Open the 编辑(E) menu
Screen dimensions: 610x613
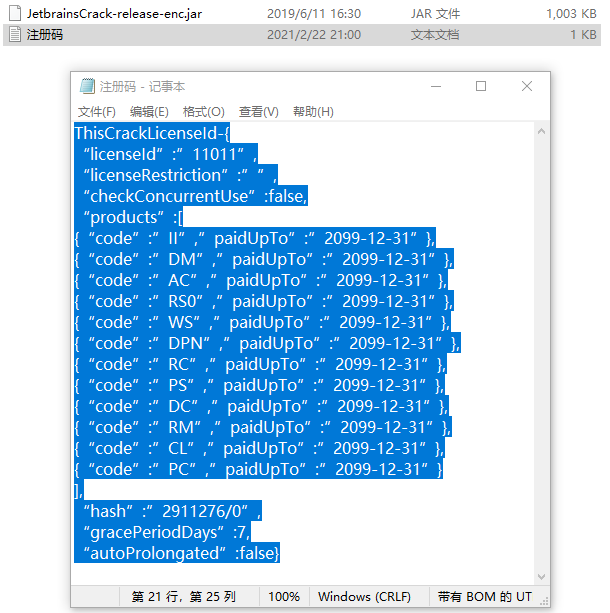pyautogui.click(x=149, y=112)
